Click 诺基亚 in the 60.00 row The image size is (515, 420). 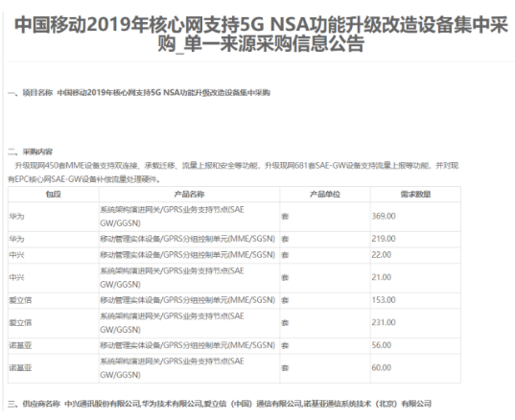20,368
